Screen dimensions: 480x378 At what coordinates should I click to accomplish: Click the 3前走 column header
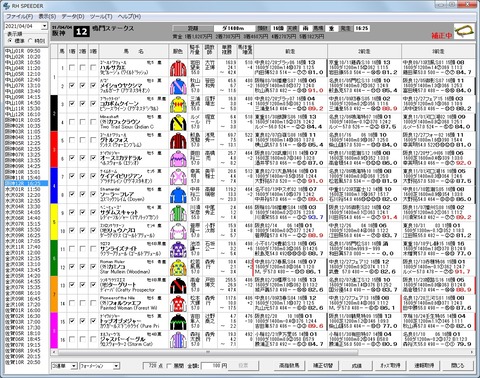coord(438,51)
